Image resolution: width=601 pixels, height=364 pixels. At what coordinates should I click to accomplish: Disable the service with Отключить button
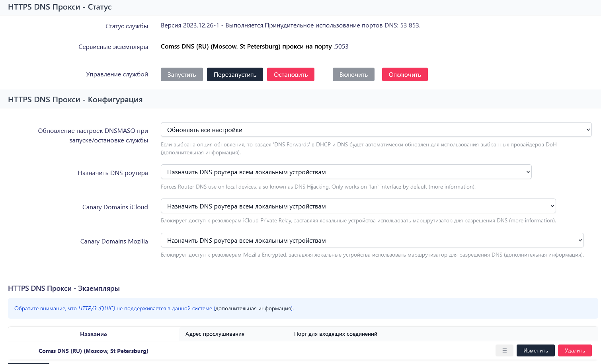tap(405, 74)
